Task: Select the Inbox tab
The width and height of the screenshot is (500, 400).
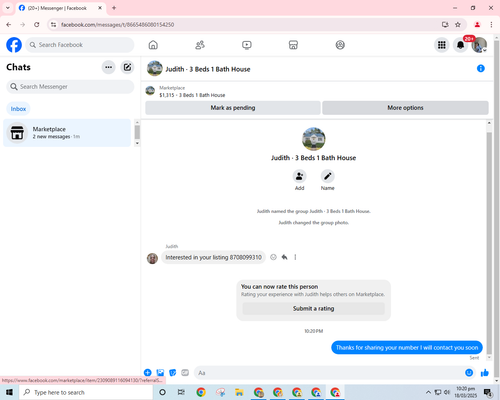Action: coord(18,109)
